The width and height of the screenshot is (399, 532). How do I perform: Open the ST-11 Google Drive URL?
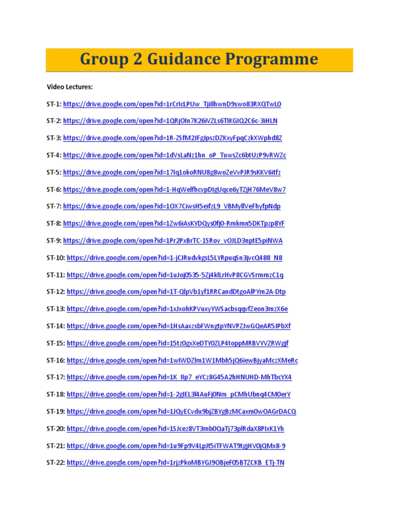[175, 275]
